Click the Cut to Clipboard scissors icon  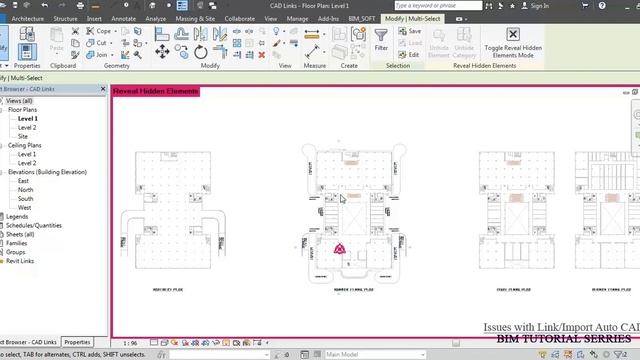pos(75,31)
